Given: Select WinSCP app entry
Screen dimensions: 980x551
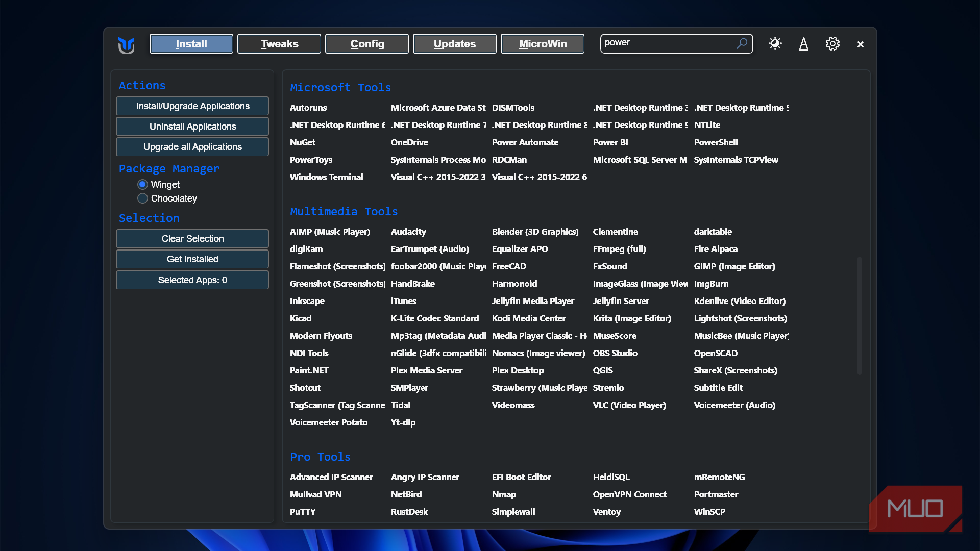Looking at the screenshot, I should [709, 512].
